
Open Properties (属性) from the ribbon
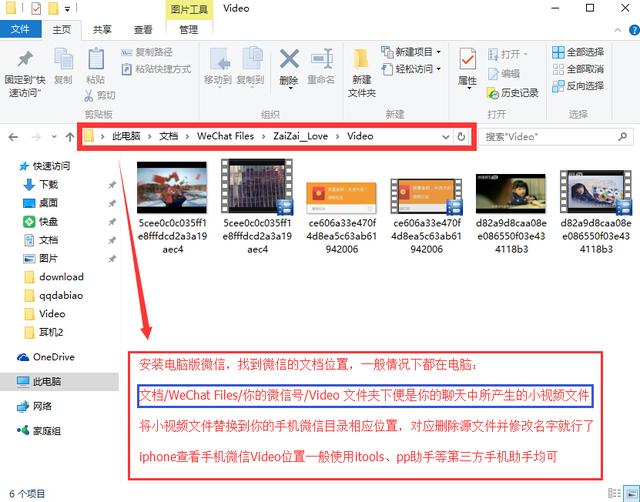[x=467, y=63]
